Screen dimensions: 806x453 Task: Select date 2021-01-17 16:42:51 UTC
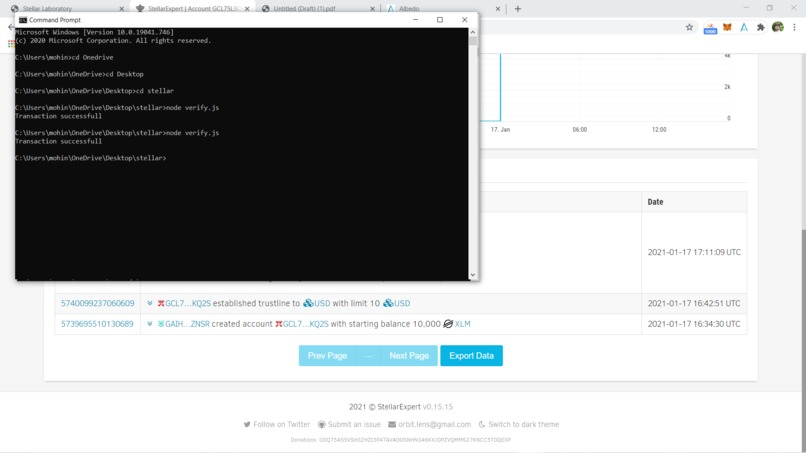coord(694,303)
